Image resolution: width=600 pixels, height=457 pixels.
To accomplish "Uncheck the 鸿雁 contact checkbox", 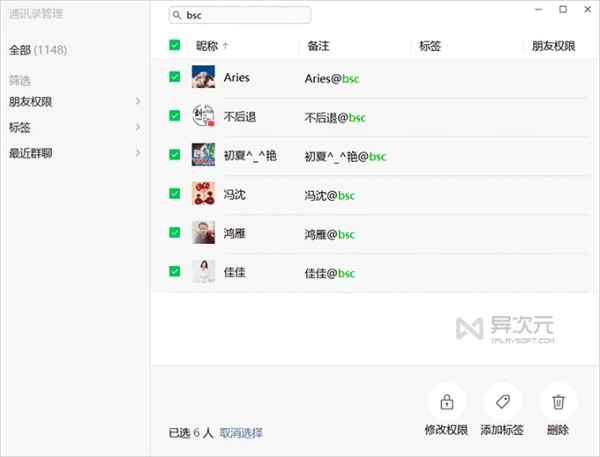I will click(174, 232).
